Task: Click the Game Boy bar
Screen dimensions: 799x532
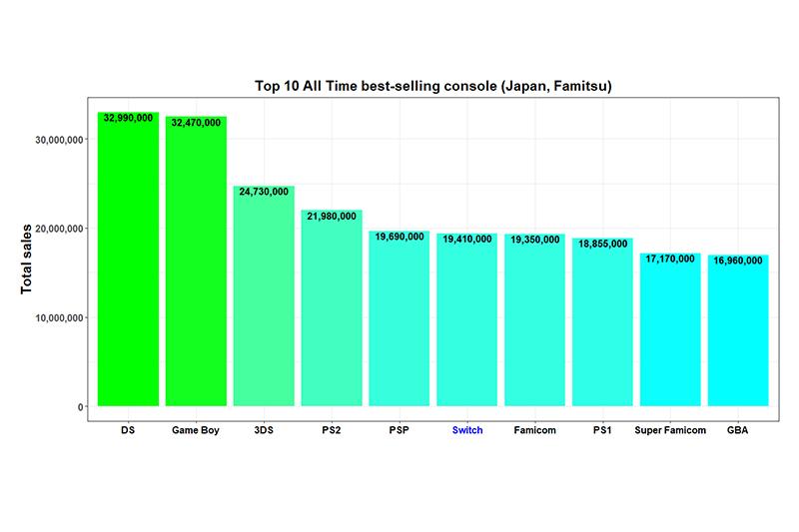Action: point(196,269)
